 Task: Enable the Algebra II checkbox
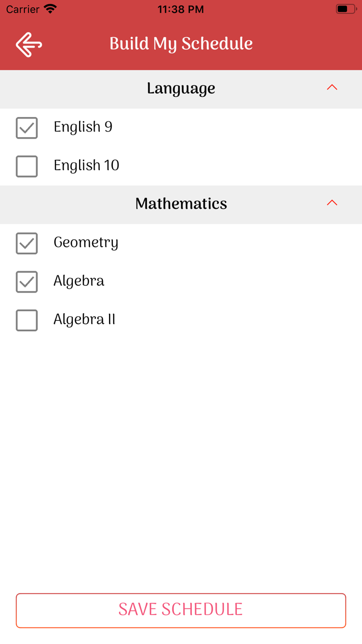coord(27,320)
